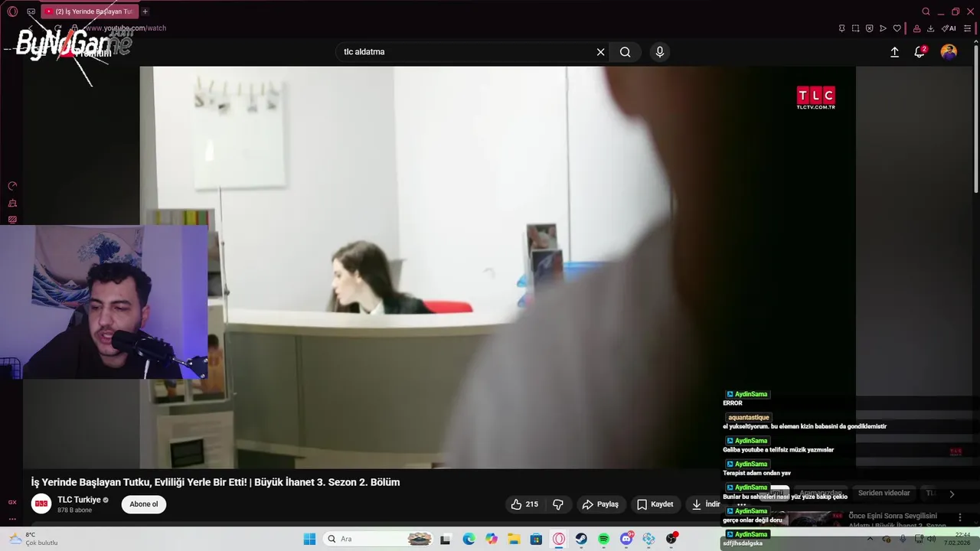Screen dimensions: 980x551
Task: Switch to the İş Yerinde Başlayan YouTube tab
Action: pos(88,11)
